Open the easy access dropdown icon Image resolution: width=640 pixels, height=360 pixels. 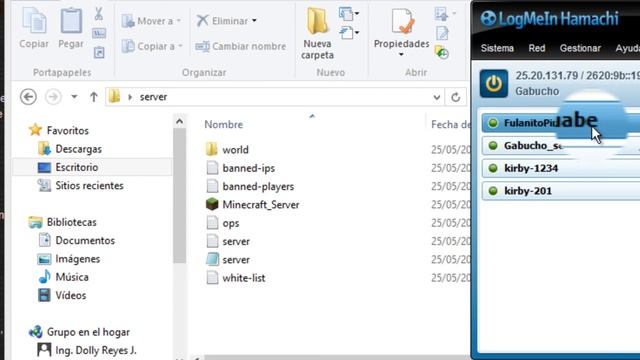click(x=349, y=33)
